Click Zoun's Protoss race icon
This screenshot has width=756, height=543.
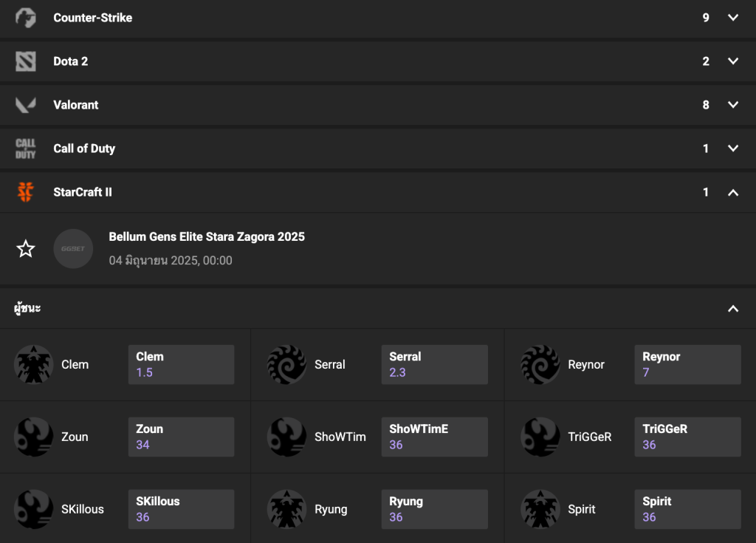pos(33,437)
